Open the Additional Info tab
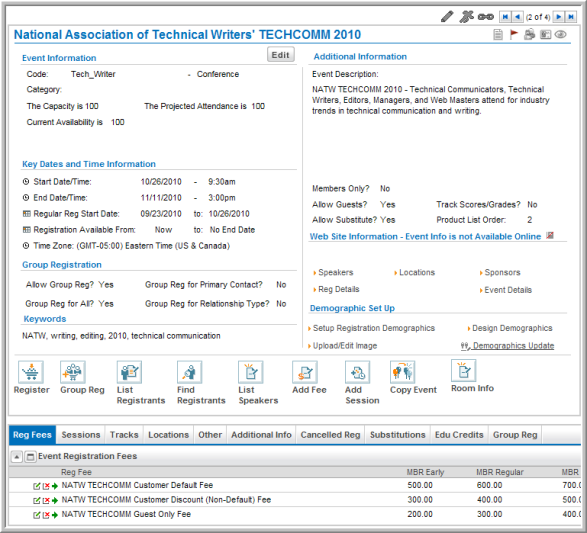 pyautogui.click(x=261, y=435)
